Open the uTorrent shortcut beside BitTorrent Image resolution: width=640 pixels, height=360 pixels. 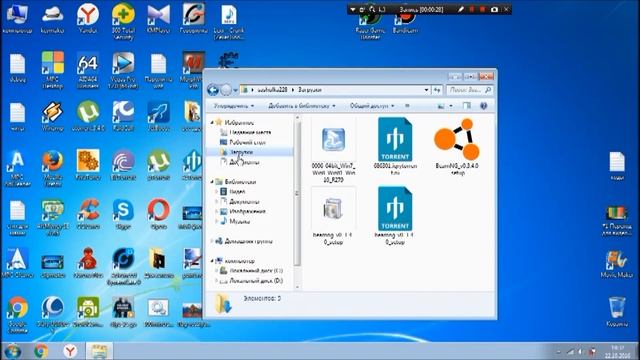coord(158,165)
